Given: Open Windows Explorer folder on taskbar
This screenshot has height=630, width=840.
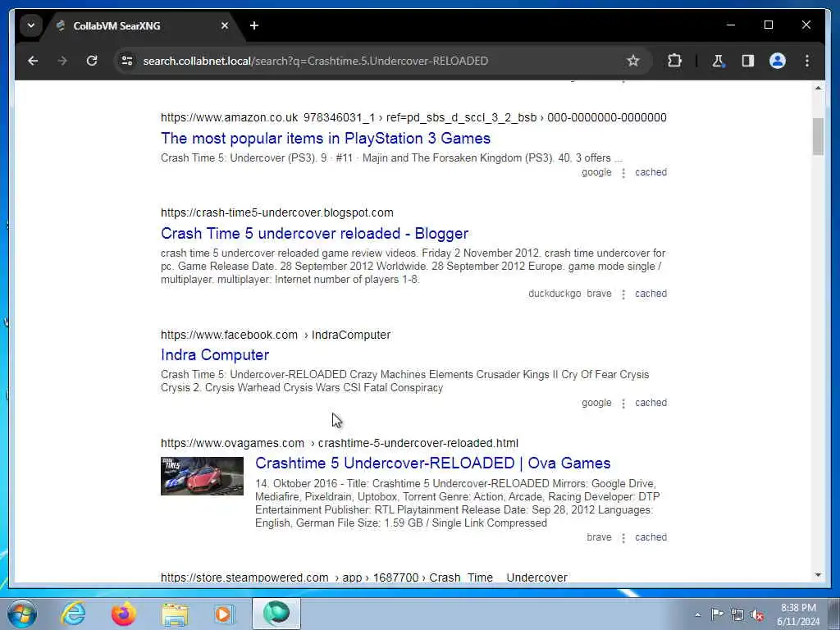Looking at the screenshot, I should [175, 614].
